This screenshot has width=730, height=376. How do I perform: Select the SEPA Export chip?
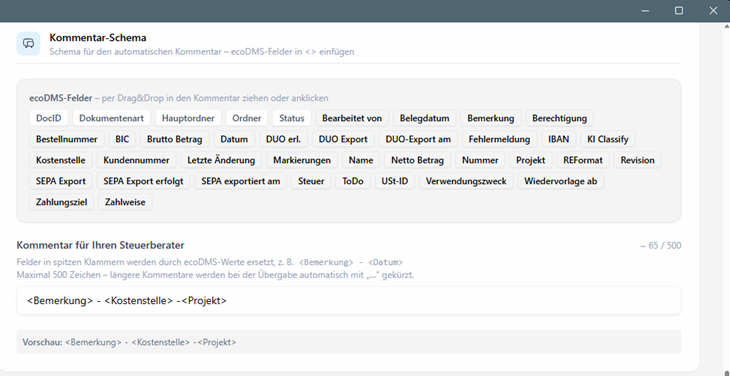pyautogui.click(x=61, y=181)
